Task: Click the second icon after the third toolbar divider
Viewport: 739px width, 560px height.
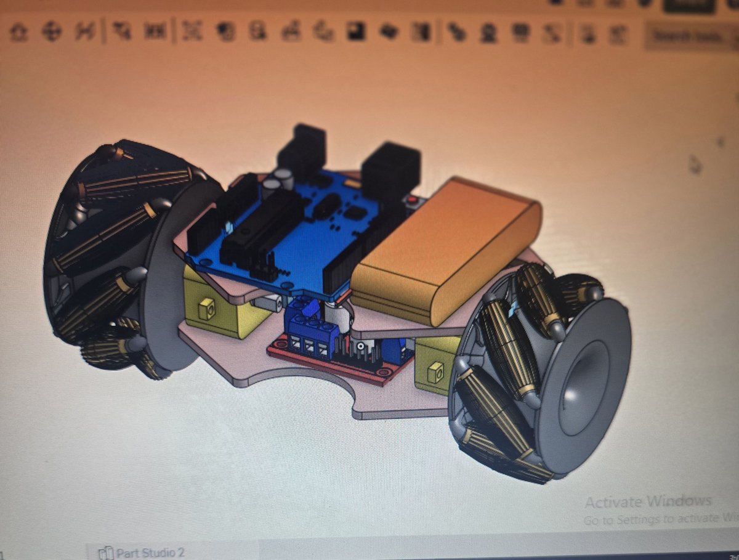Action: tap(489, 33)
